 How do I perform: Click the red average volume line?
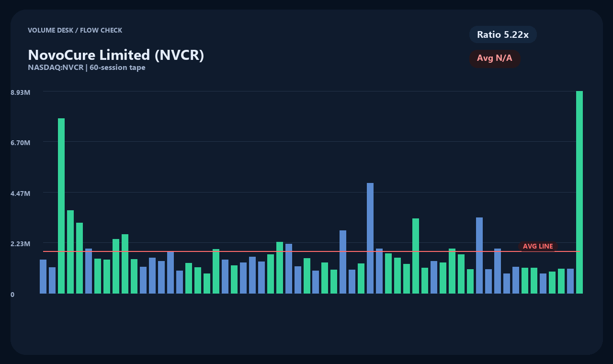coord(311,251)
